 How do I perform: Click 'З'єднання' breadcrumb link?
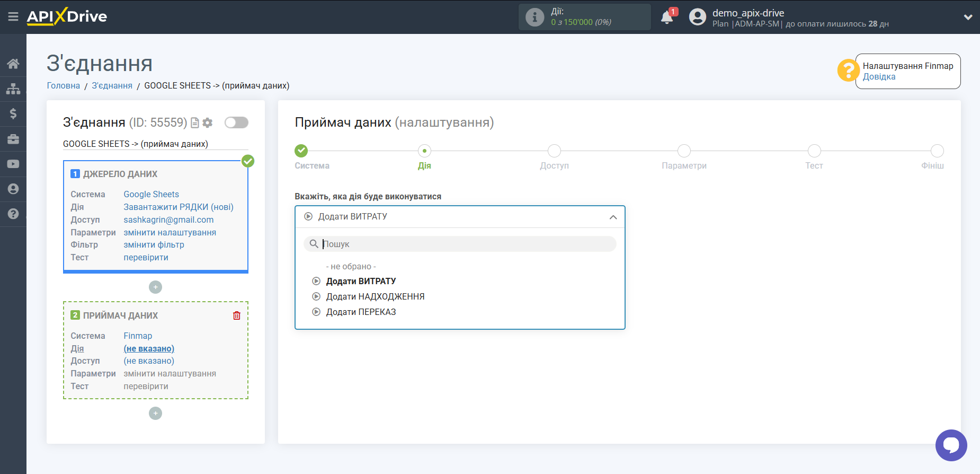pos(112,85)
